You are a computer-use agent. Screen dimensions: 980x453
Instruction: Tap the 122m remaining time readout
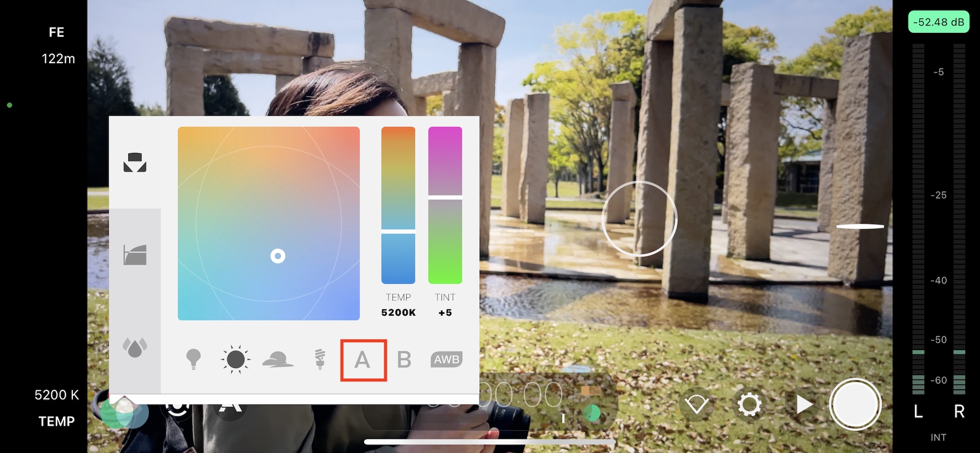point(58,59)
